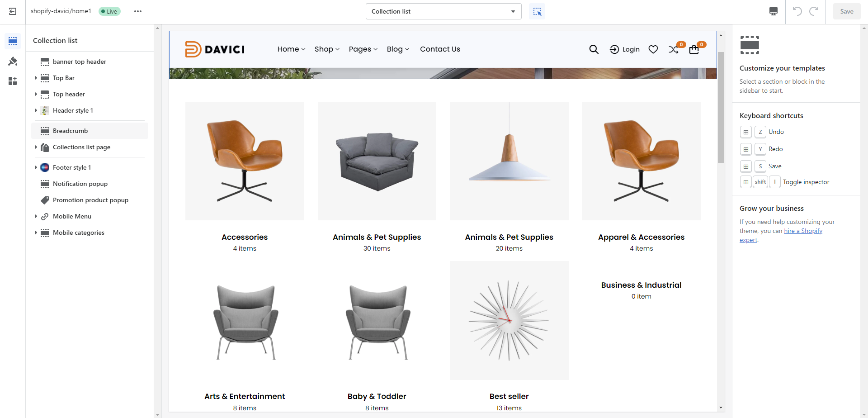The width and height of the screenshot is (868, 418).
Task: Toggle the element inspector icon
Action: click(x=537, y=11)
